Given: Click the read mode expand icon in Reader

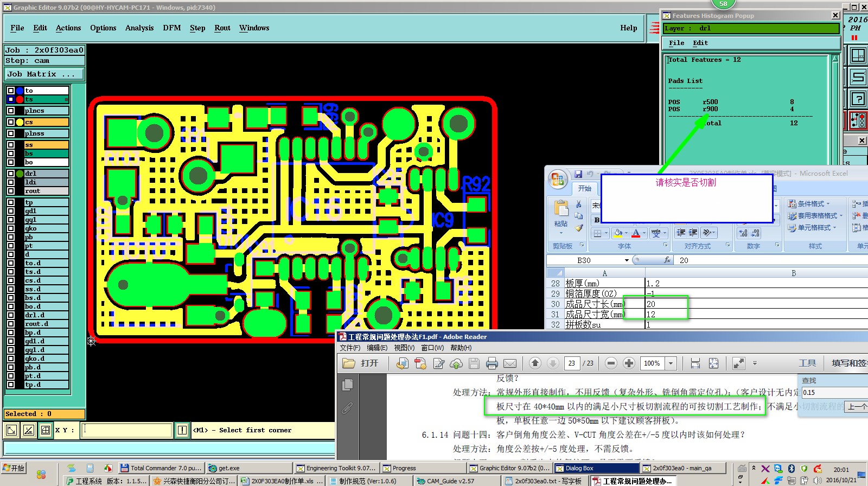Looking at the screenshot, I should [x=738, y=363].
